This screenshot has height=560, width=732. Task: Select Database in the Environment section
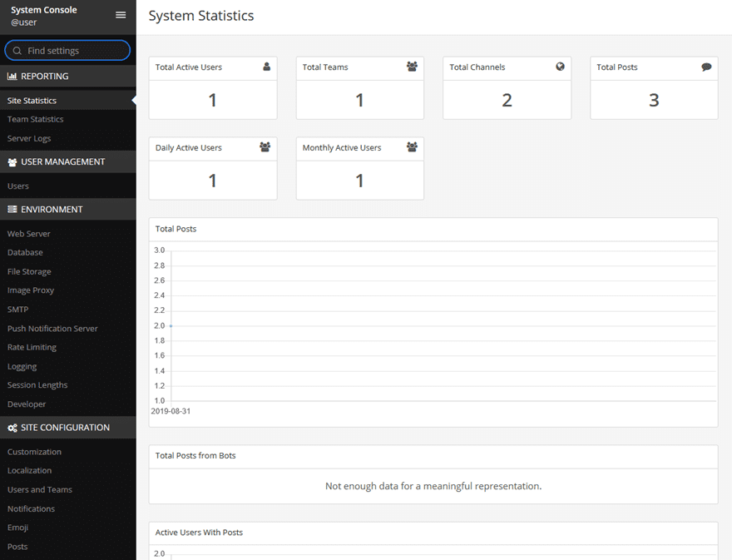point(25,252)
